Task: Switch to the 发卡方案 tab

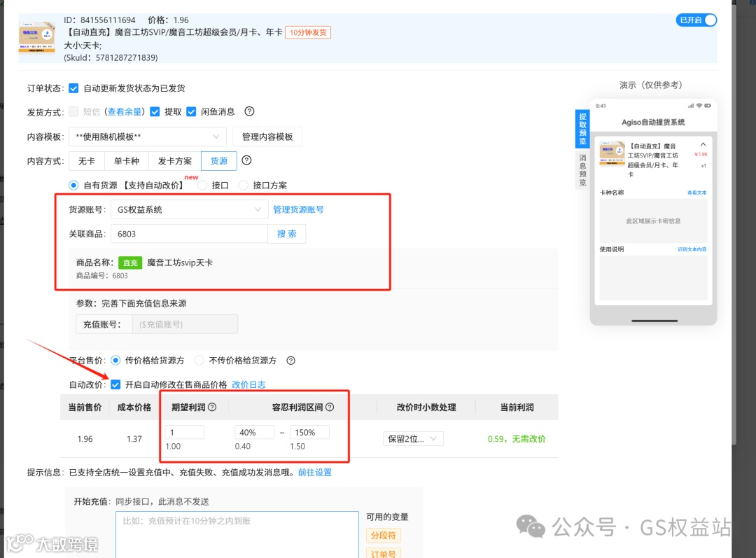Action: [x=174, y=160]
